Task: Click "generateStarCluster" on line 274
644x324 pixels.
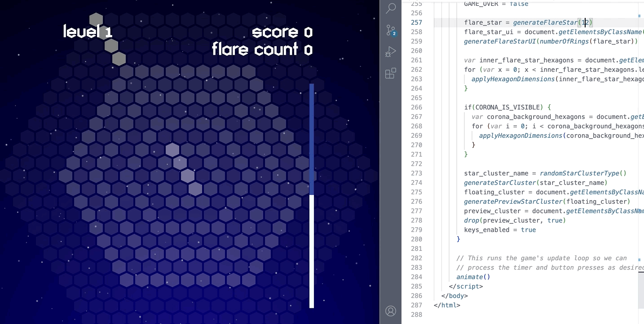Action: [500, 183]
